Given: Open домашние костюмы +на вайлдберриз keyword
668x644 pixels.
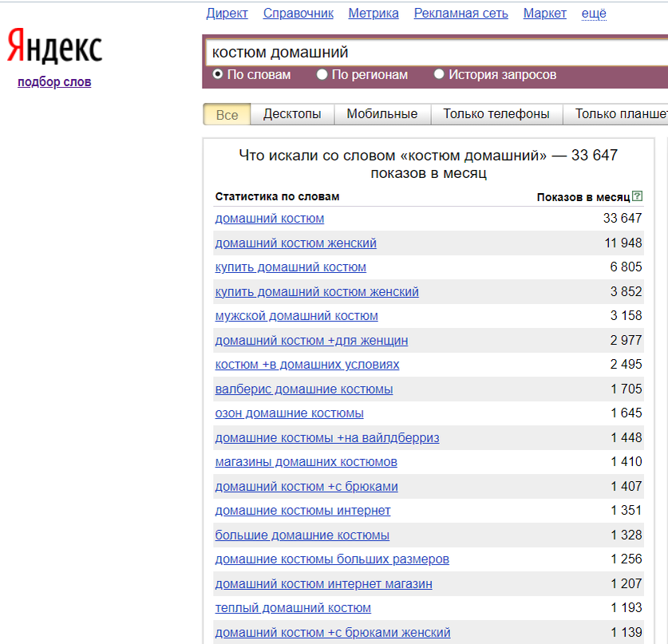Looking at the screenshot, I should pyautogui.click(x=327, y=438).
